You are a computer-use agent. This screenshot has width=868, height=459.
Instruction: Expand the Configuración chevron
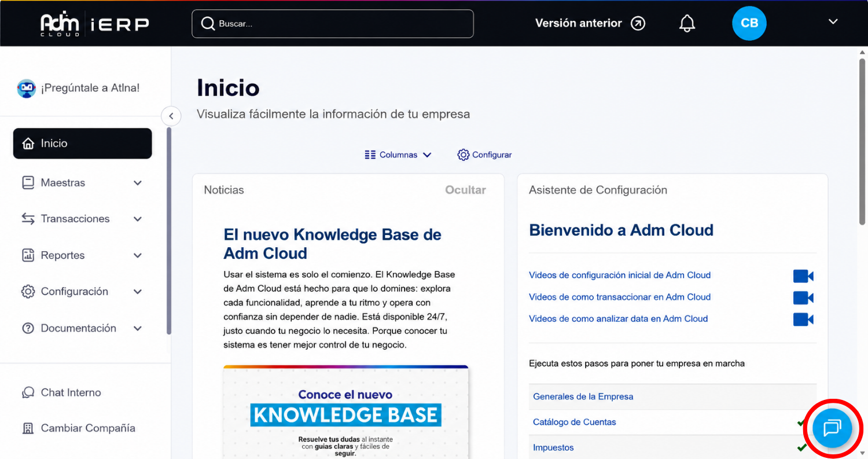click(138, 292)
